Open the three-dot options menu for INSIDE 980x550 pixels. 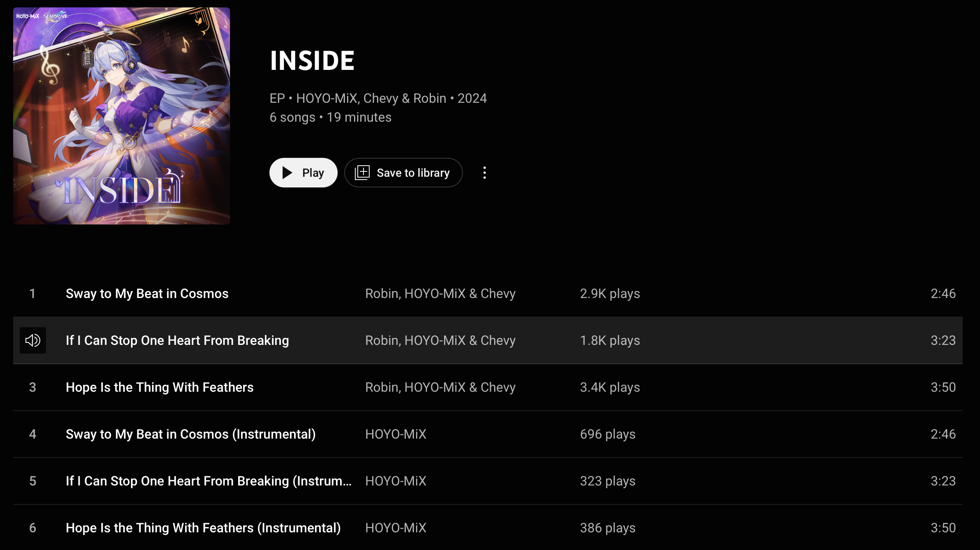[x=485, y=173]
